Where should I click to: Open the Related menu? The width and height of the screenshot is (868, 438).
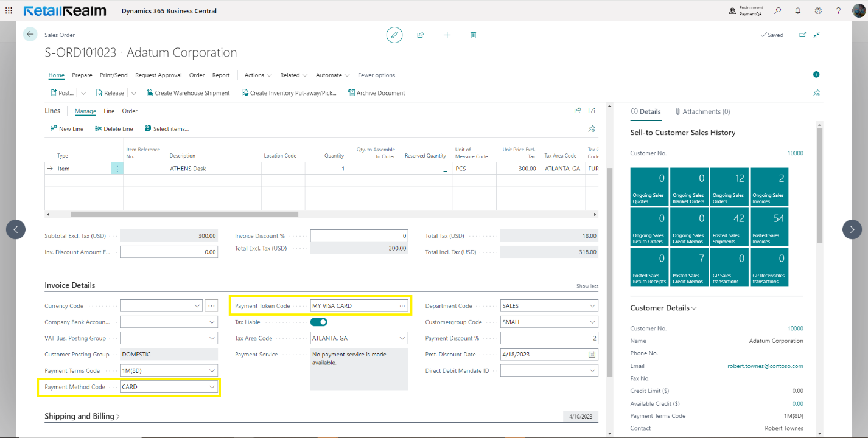pos(294,75)
